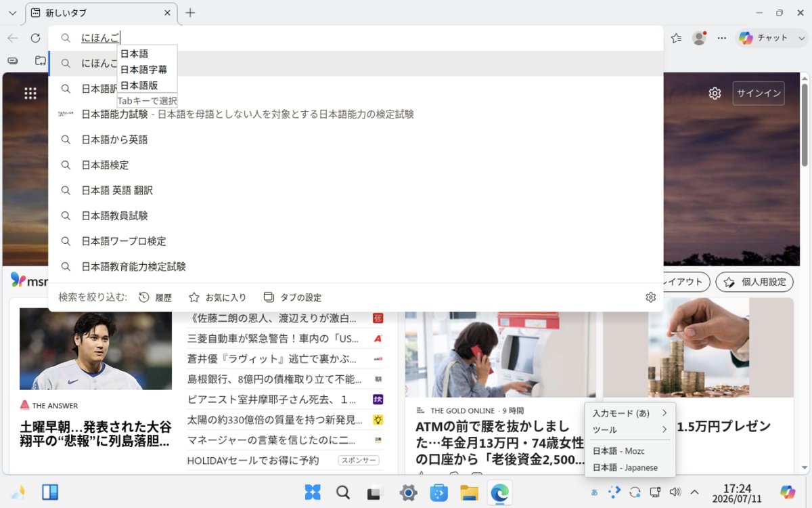This screenshot has height=508, width=812.
Task: Open 個人用設定 personalization button
Action: click(754, 282)
